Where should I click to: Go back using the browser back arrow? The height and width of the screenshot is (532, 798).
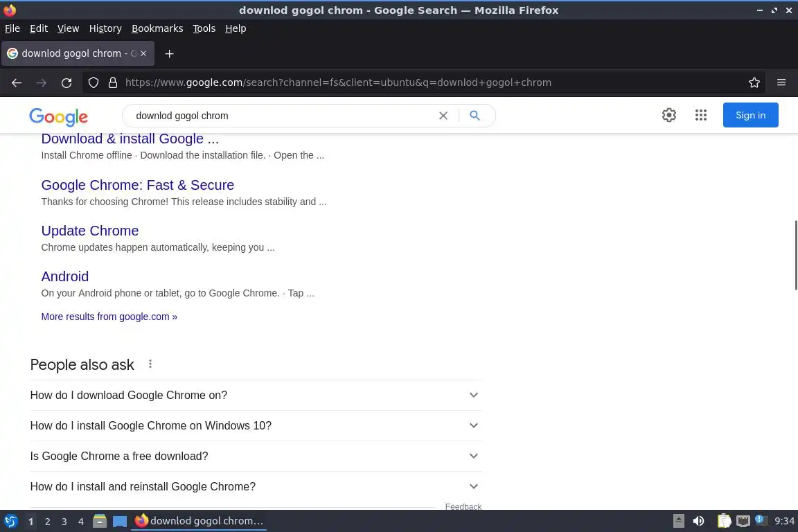pos(17,82)
